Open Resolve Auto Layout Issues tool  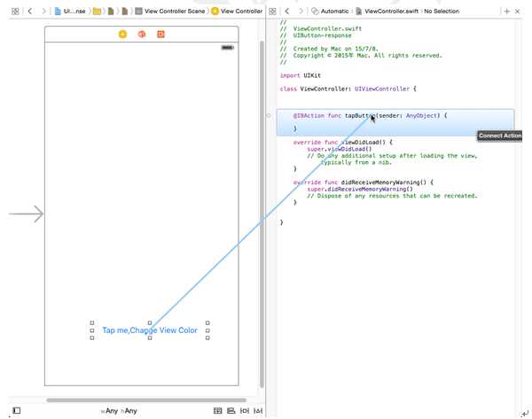tap(258, 411)
